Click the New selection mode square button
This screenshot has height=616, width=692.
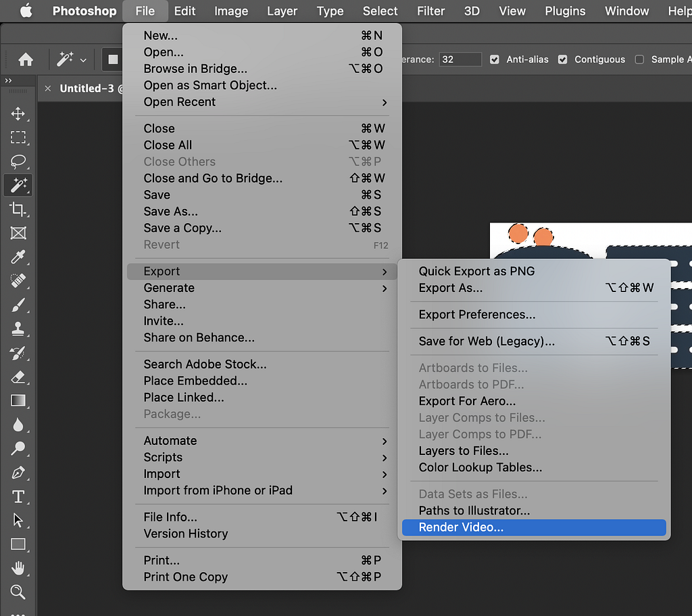point(113,60)
